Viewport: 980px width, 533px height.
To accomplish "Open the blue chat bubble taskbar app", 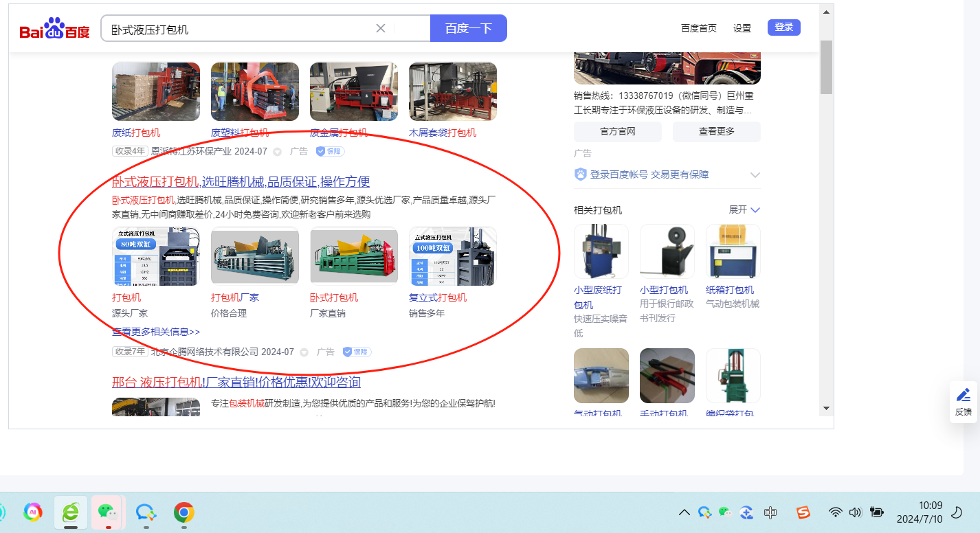I will [x=146, y=512].
